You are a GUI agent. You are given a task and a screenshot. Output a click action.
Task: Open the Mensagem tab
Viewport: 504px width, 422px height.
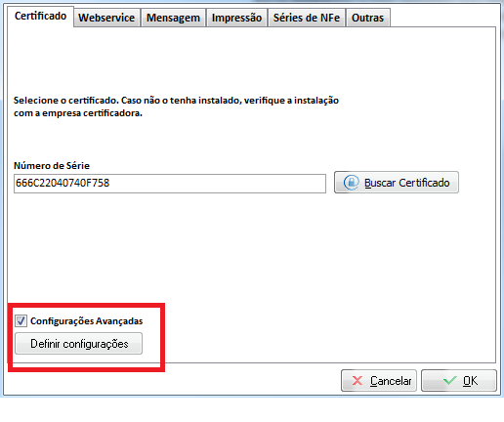click(x=173, y=18)
